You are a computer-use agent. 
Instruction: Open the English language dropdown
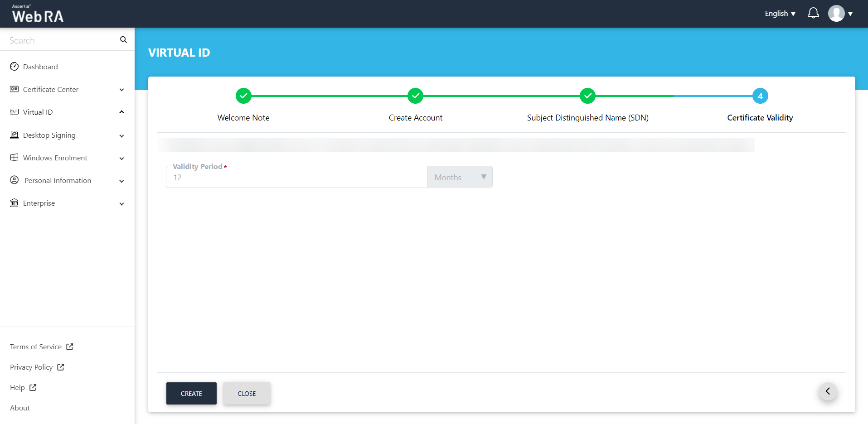[780, 14]
